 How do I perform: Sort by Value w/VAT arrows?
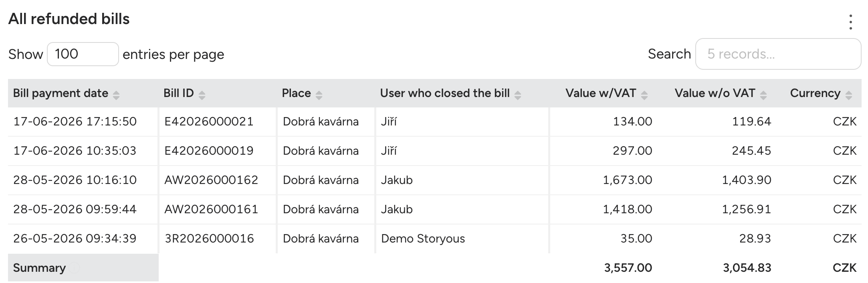(644, 95)
